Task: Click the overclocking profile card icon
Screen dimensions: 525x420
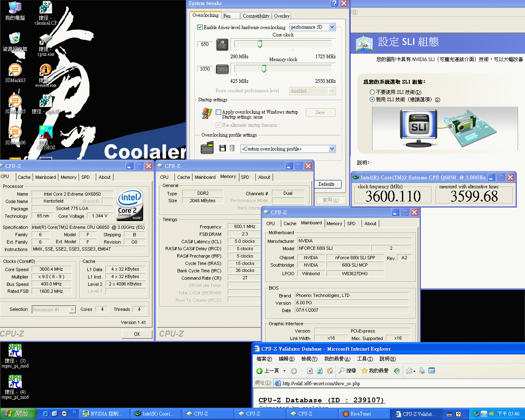Action: (x=207, y=148)
